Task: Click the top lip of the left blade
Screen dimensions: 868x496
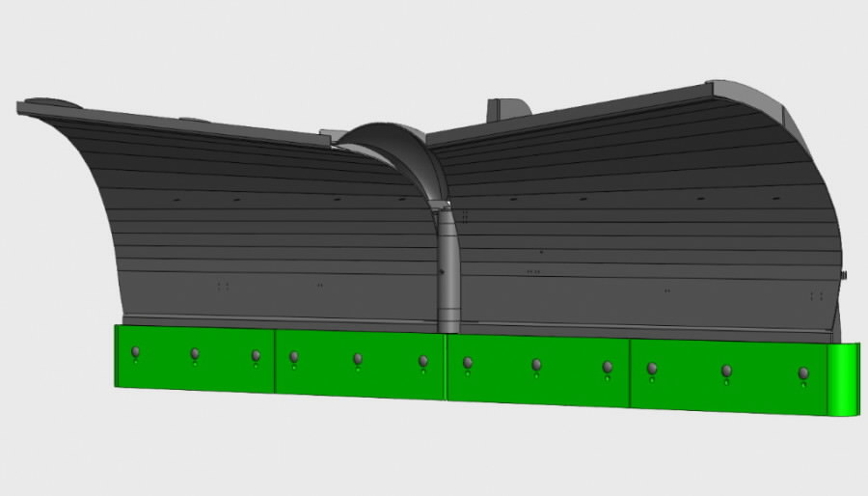Action: click(174, 123)
